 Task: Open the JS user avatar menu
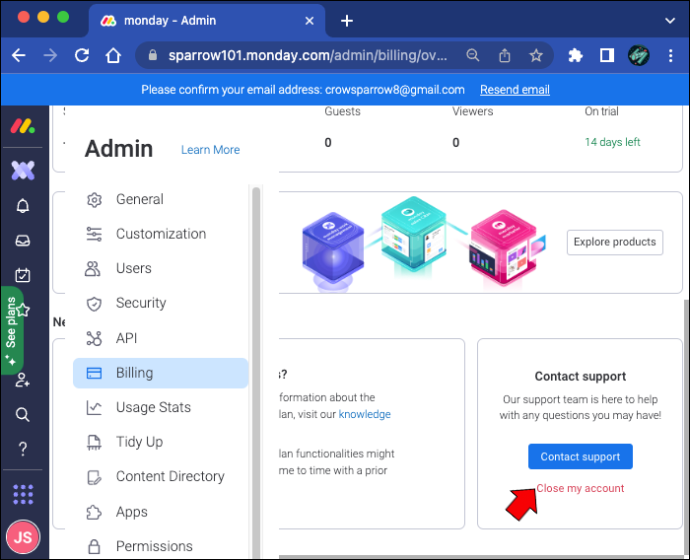coord(23,537)
